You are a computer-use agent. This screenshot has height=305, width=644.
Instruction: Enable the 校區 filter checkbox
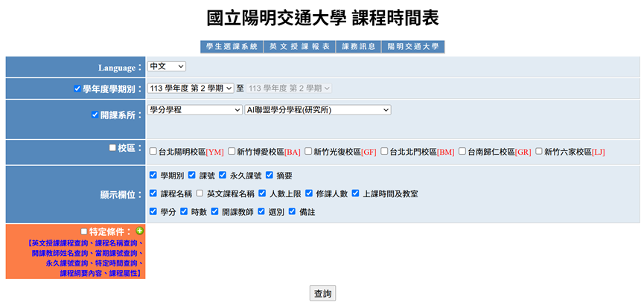tap(112, 148)
